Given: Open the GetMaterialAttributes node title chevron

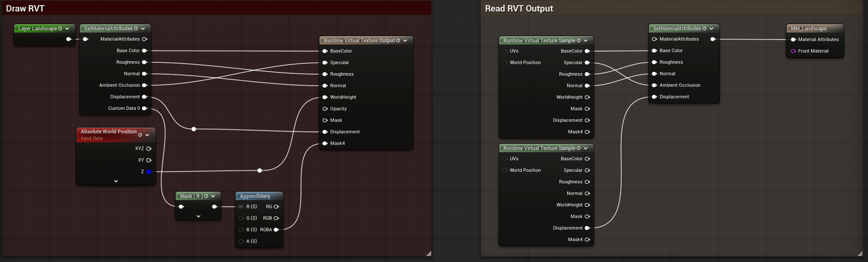Looking at the screenshot, I should [x=143, y=29].
